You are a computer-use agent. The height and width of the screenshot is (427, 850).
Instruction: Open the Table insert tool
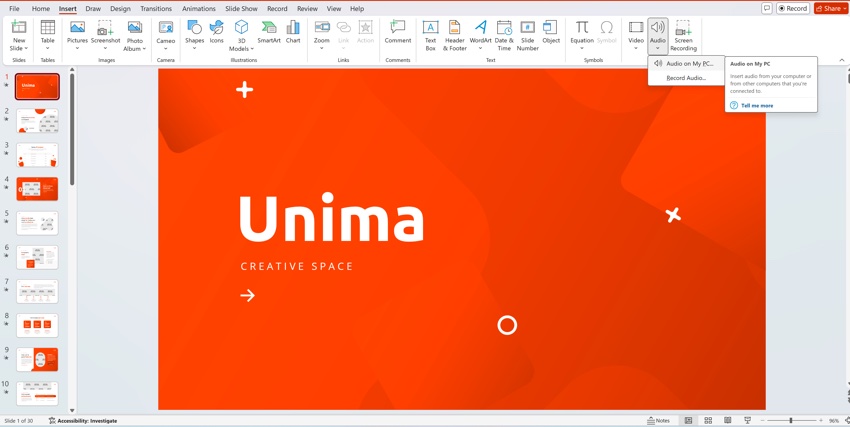(48, 36)
